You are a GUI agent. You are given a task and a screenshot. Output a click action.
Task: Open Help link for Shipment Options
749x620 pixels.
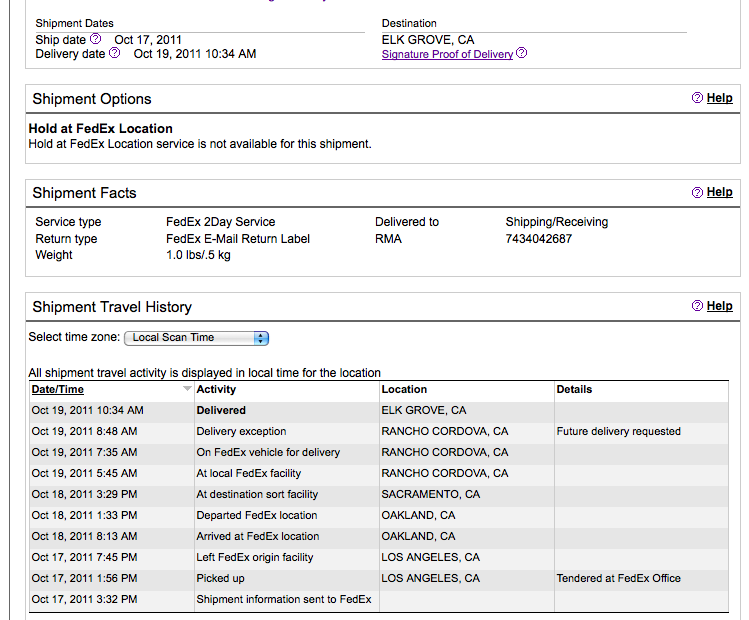[x=719, y=98]
